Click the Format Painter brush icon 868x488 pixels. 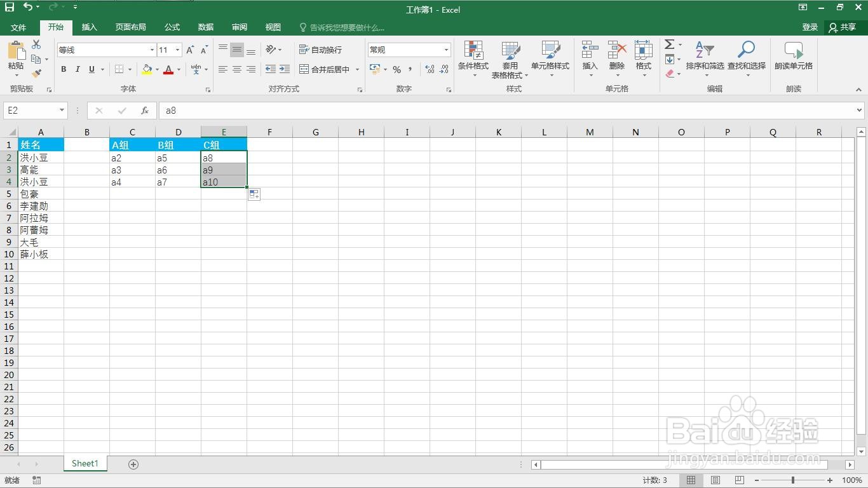pos(36,74)
